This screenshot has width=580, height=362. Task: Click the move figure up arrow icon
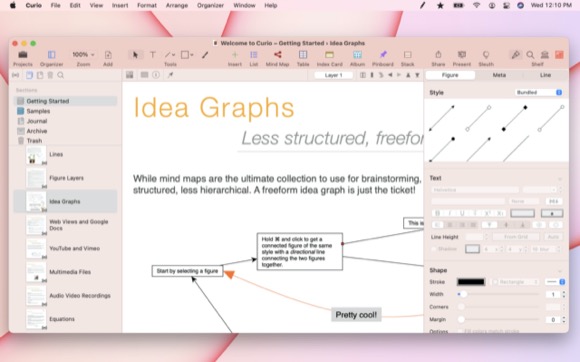(x=408, y=75)
